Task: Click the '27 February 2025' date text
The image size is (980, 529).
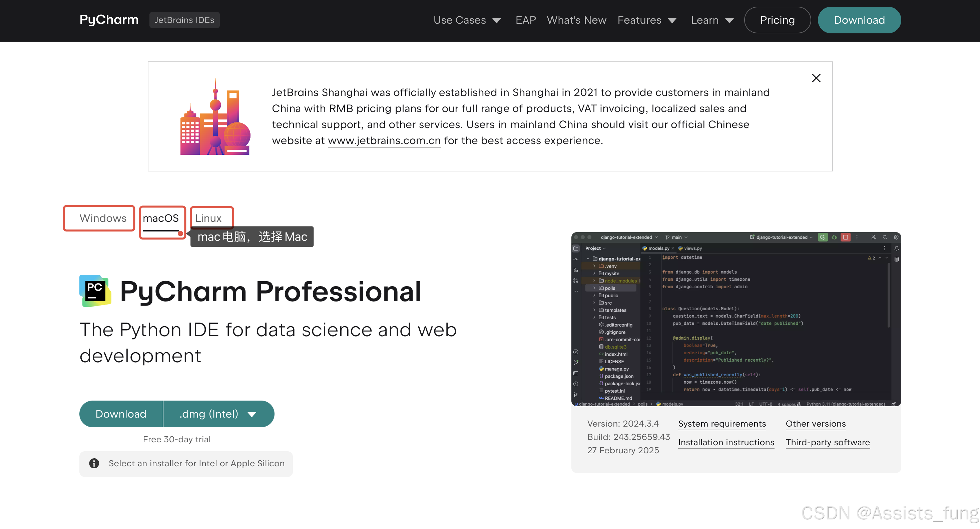Action: pos(623,450)
